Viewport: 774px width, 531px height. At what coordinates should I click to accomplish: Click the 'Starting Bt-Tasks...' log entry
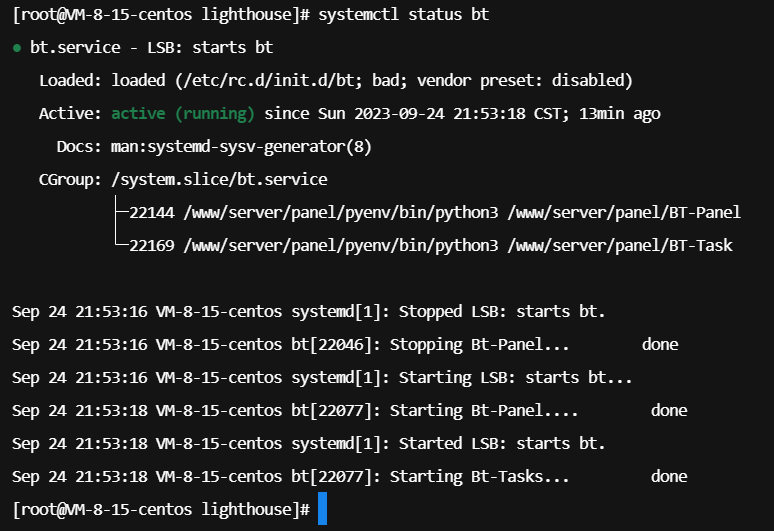click(479, 477)
